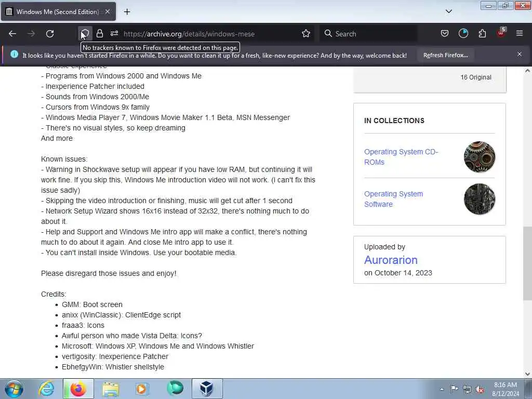Switch to VirtualBox in taskbar
Viewport: 532px width, 399px height.
point(207,389)
